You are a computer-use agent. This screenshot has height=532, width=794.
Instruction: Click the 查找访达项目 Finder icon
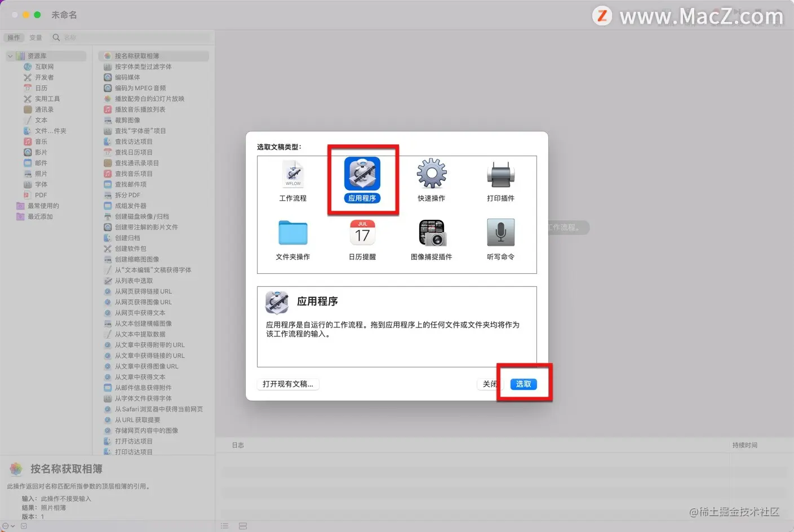click(108, 141)
